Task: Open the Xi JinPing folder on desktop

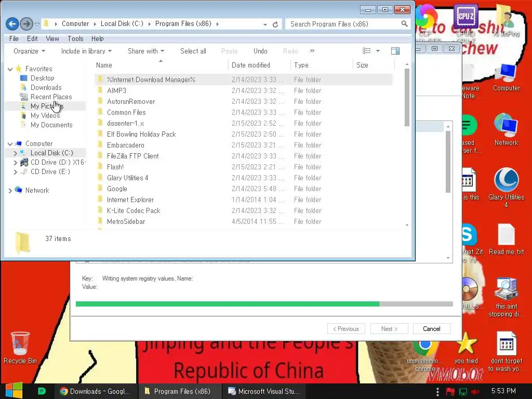Action: point(506,20)
